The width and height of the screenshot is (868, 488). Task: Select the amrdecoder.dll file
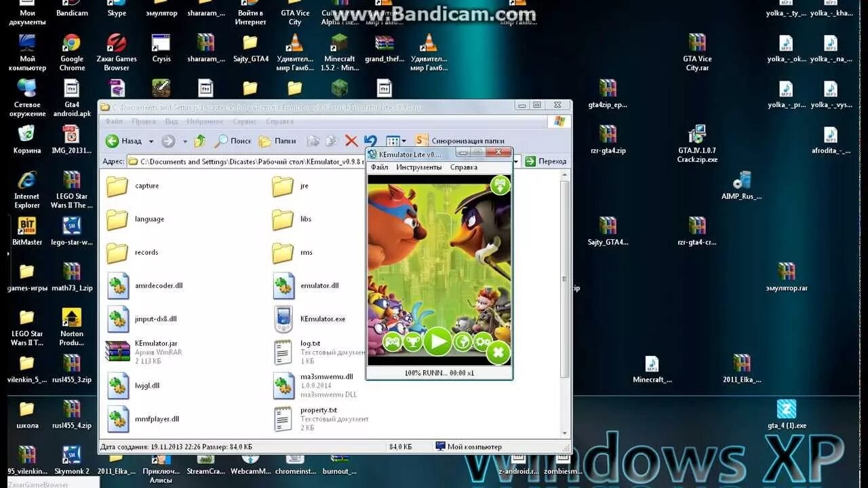tap(144, 285)
